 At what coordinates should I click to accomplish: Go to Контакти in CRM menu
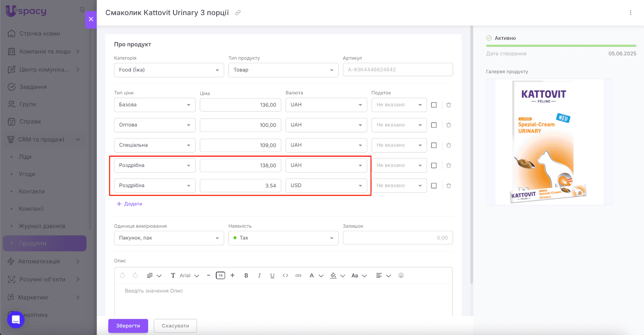[32, 191]
